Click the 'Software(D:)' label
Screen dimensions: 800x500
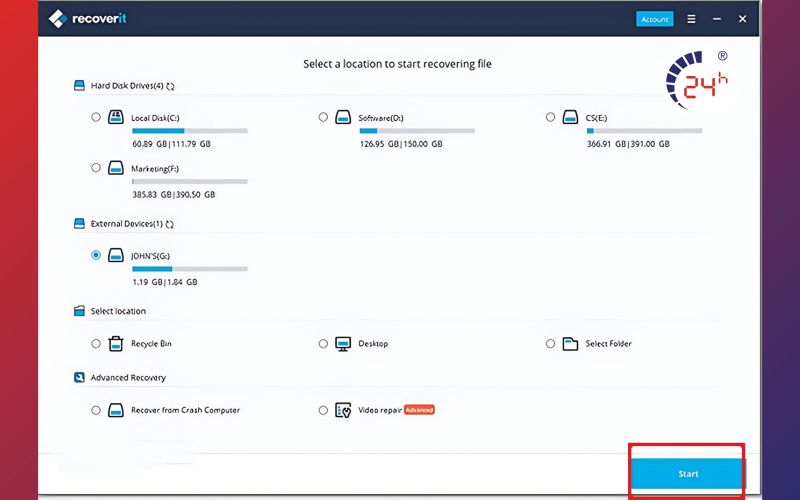pos(381,118)
